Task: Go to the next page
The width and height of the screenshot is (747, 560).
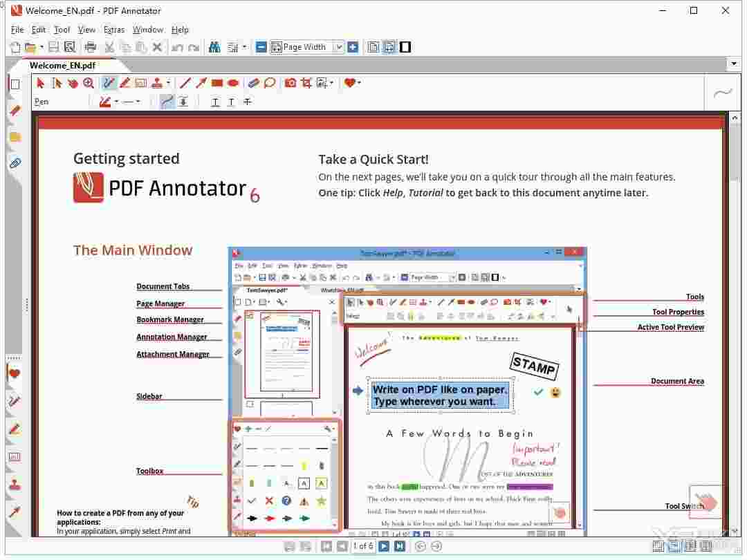Action: tap(384, 546)
